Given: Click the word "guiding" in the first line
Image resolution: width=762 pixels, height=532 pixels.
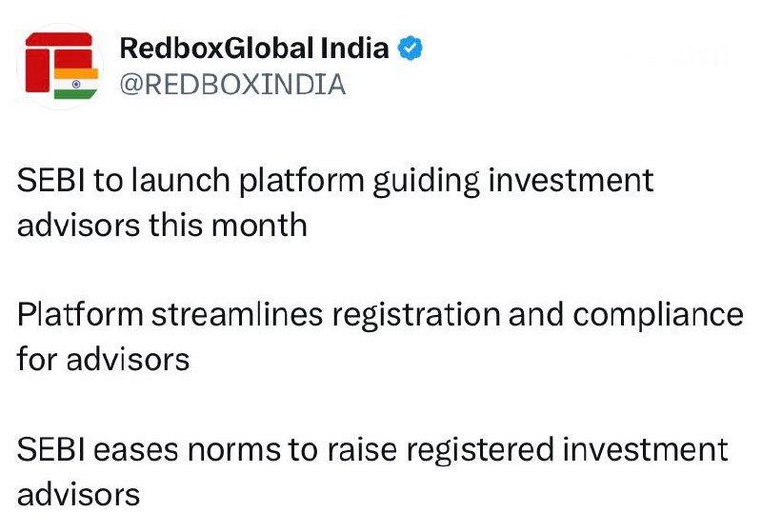Looking at the screenshot, I should [425, 182].
